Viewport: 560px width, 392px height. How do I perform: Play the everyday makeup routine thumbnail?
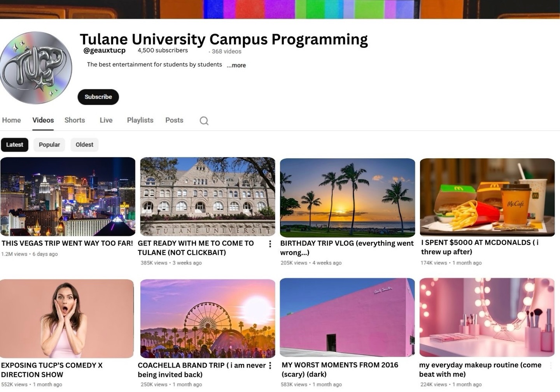[487, 317]
